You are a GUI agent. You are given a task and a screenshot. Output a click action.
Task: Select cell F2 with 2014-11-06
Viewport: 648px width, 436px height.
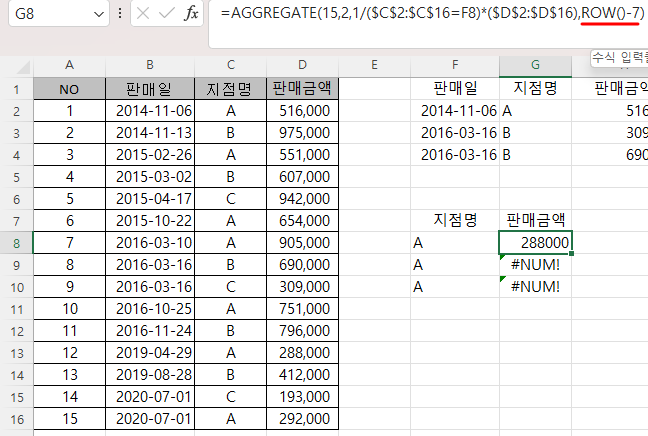click(x=455, y=111)
